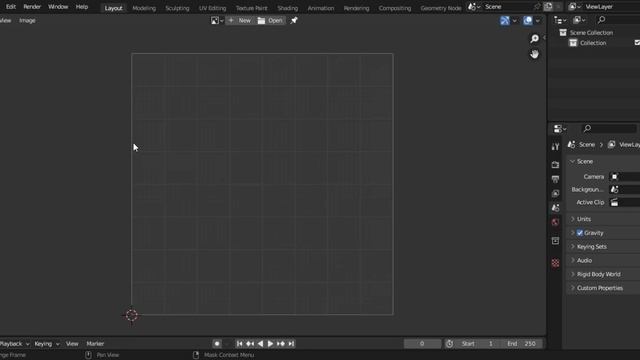Select Scene Collection in the outliner
The width and height of the screenshot is (640, 360).
(x=591, y=33)
